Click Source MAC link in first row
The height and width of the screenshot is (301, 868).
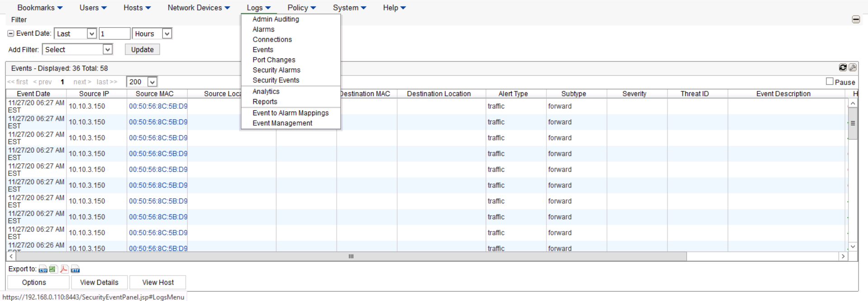pos(158,106)
